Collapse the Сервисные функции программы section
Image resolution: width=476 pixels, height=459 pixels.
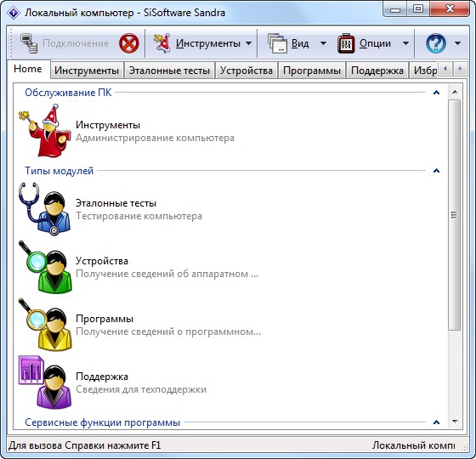[x=436, y=422]
